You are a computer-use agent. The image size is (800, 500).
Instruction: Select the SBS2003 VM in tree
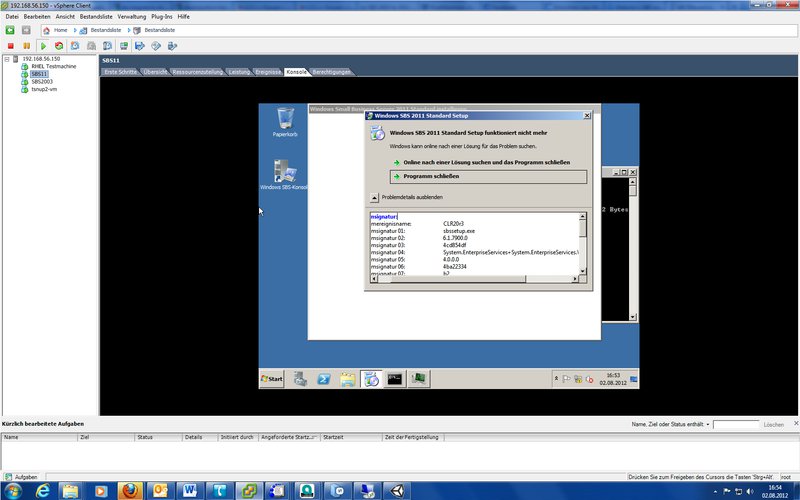(42, 82)
